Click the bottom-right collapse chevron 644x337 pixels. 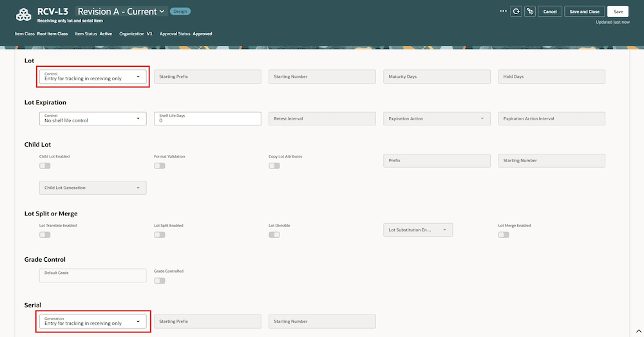point(639,331)
